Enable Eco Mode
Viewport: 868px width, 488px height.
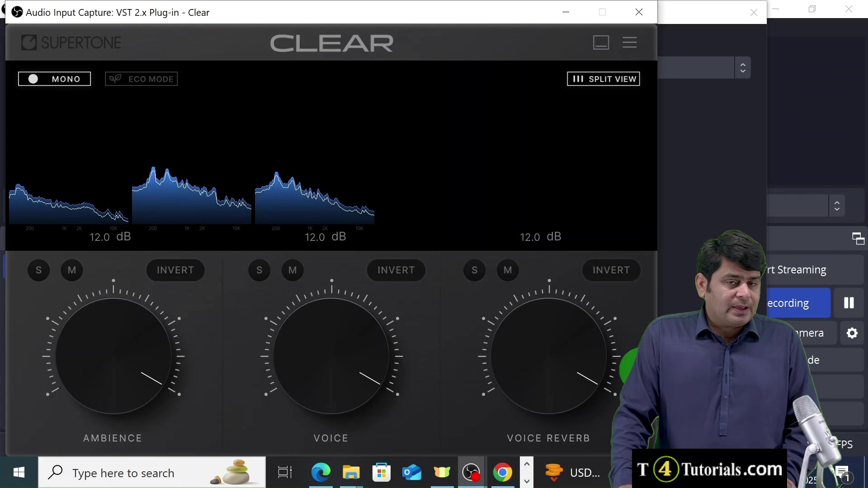(142, 79)
